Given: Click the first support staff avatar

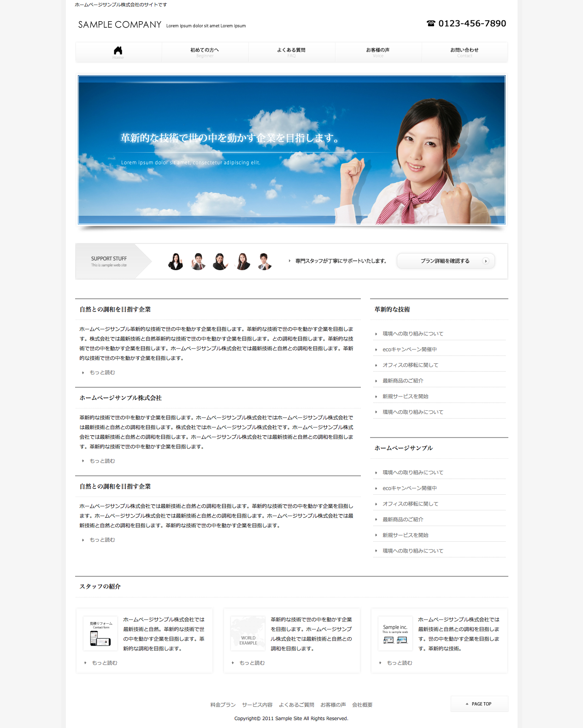Looking at the screenshot, I should point(176,261).
